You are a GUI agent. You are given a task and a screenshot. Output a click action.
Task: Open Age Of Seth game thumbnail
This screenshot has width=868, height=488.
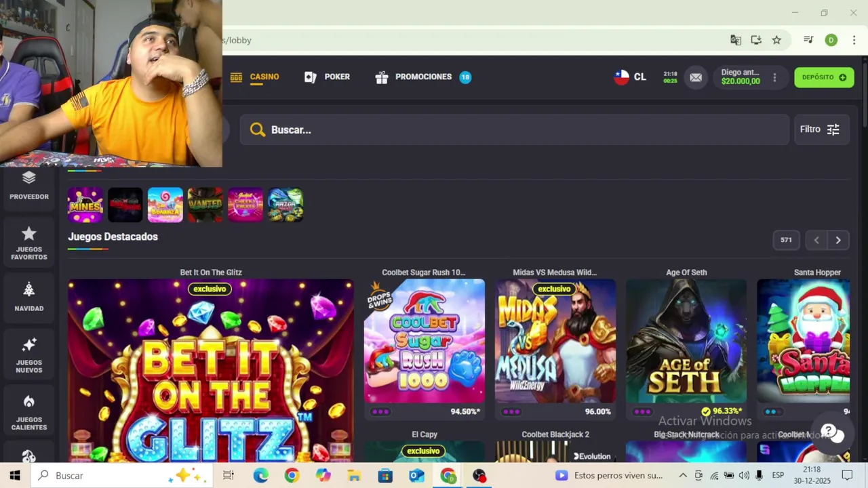pyautogui.click(x=686, y=341)
